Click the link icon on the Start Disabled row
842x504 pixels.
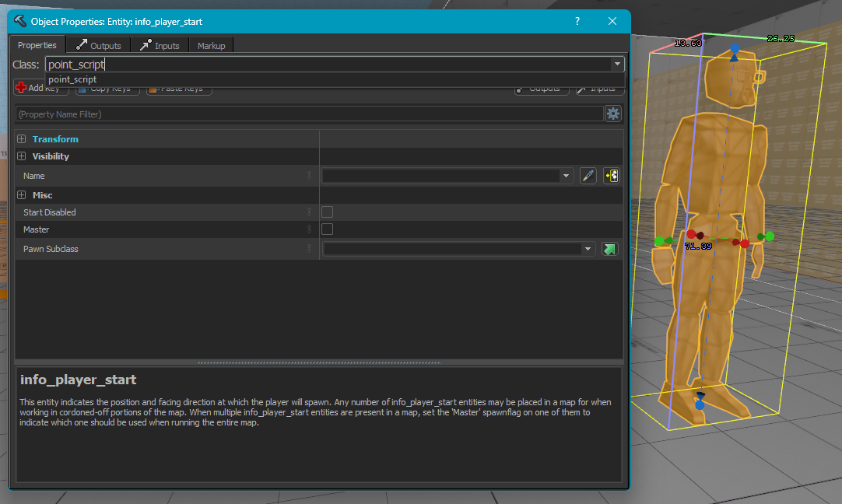point(309,212)
